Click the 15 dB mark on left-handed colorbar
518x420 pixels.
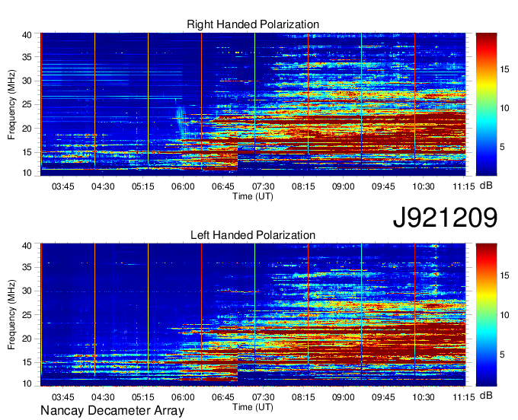(x=504, y=275)
